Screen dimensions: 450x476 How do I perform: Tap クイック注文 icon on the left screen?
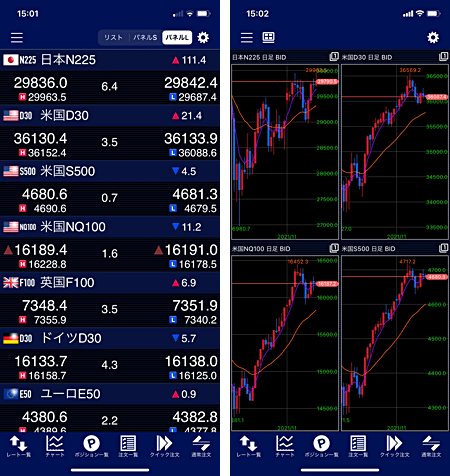pos(165,447)
